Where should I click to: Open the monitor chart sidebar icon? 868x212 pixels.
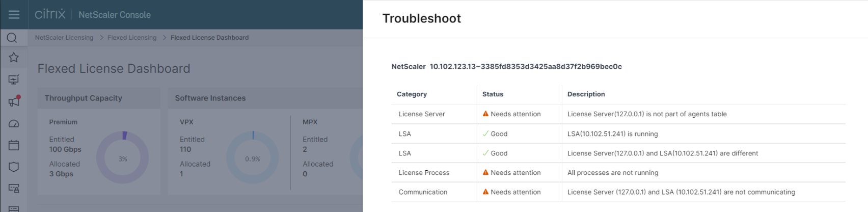click(14, 79)
